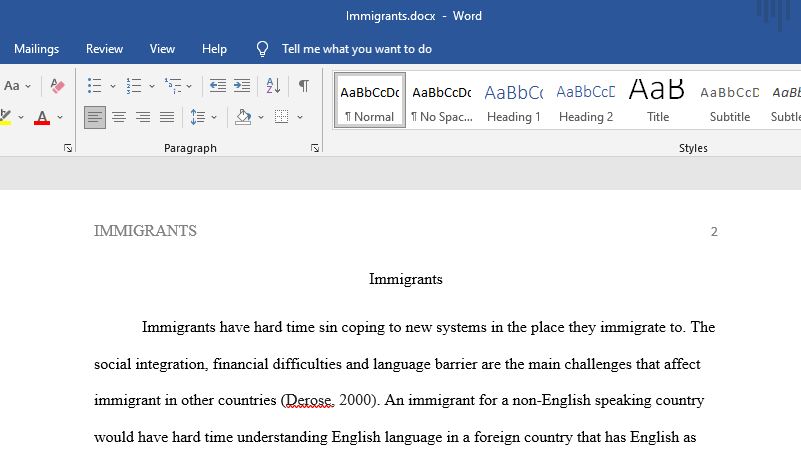Click Tell me what you want to do
The width and height of the screenshot is (801, 450).
point(357,49)
